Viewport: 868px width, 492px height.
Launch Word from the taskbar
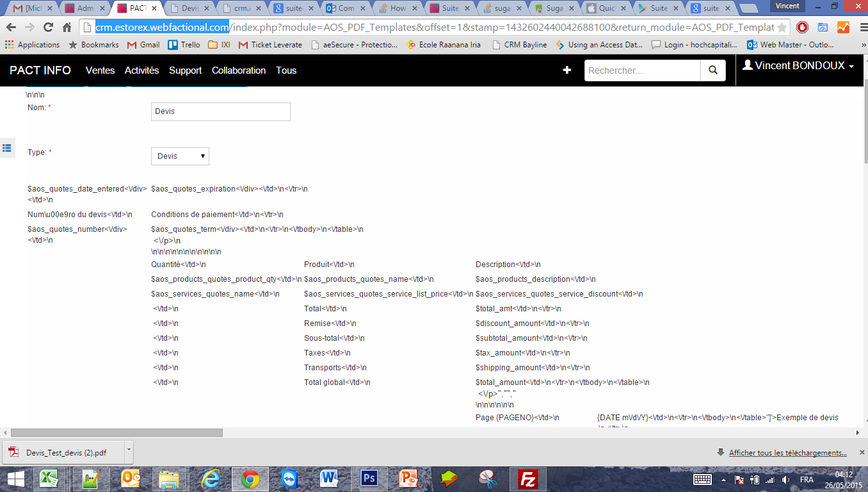[329, 479]
